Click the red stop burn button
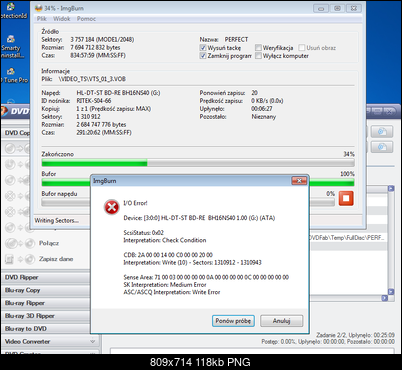 click(346, 198)
